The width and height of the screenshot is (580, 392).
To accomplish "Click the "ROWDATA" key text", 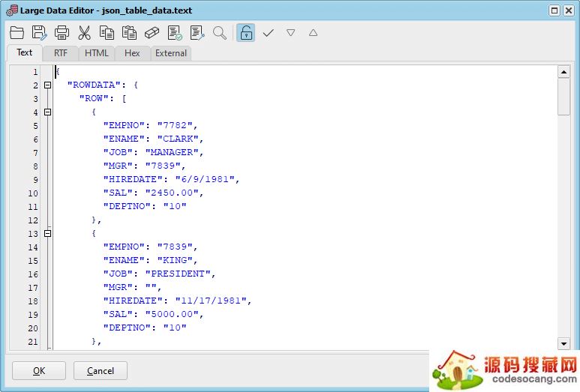I will (x=94, y=85).
